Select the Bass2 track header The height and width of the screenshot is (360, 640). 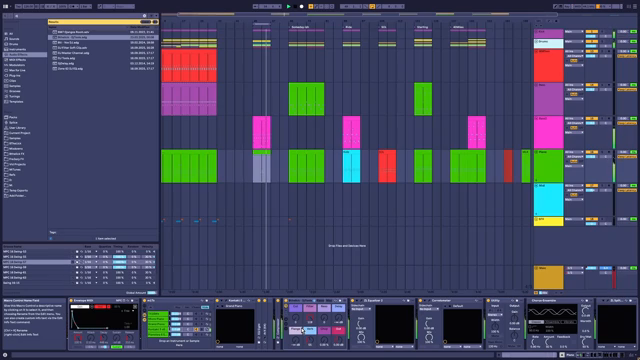coord(549,133)
